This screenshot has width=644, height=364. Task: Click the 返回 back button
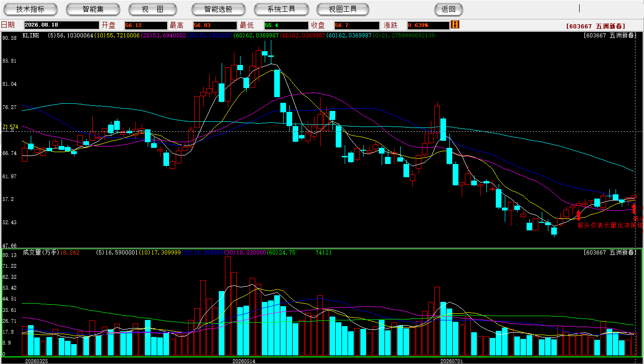(448, 9)
